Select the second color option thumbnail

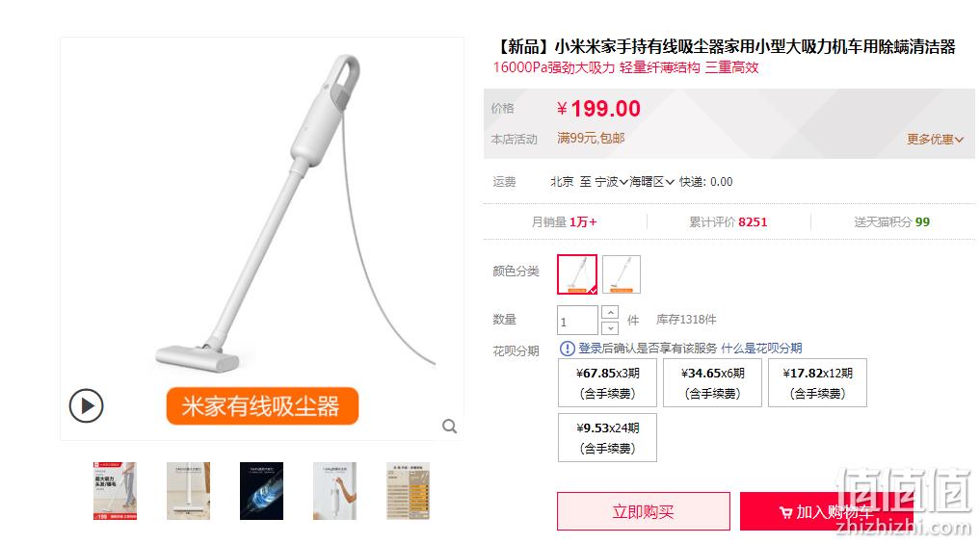point(622,274)
